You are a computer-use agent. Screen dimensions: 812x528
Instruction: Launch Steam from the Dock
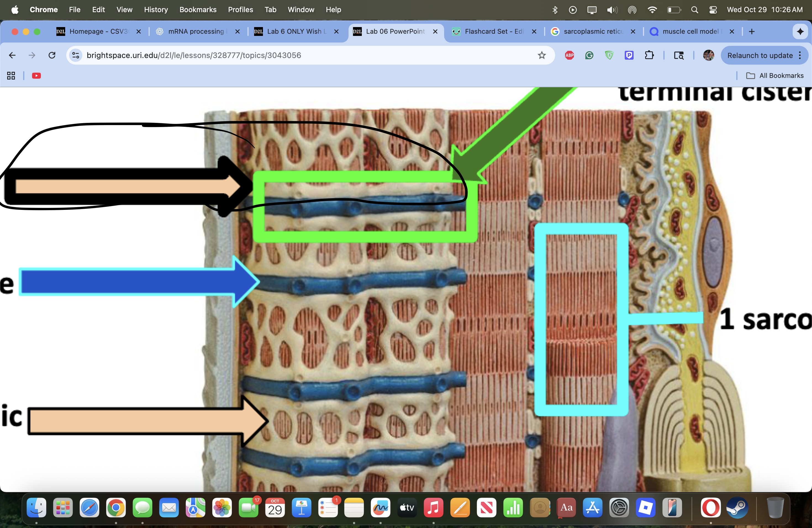pos(738,508)
